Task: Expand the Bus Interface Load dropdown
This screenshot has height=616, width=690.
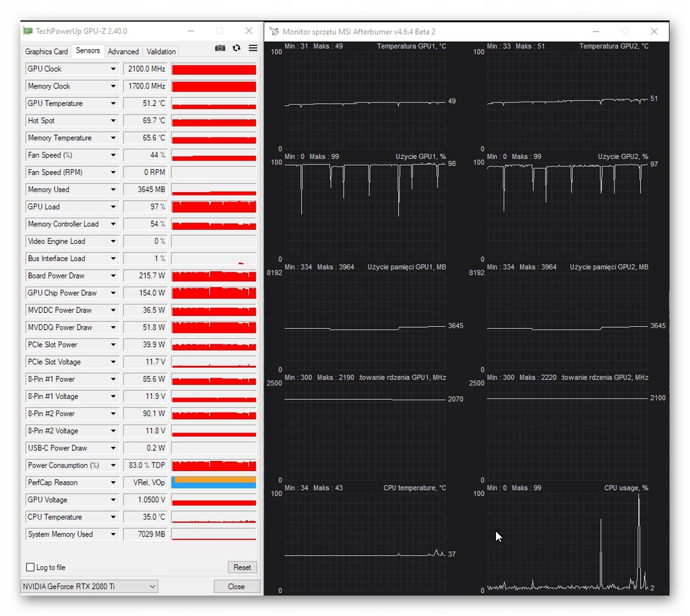Action: click(113, 259)
